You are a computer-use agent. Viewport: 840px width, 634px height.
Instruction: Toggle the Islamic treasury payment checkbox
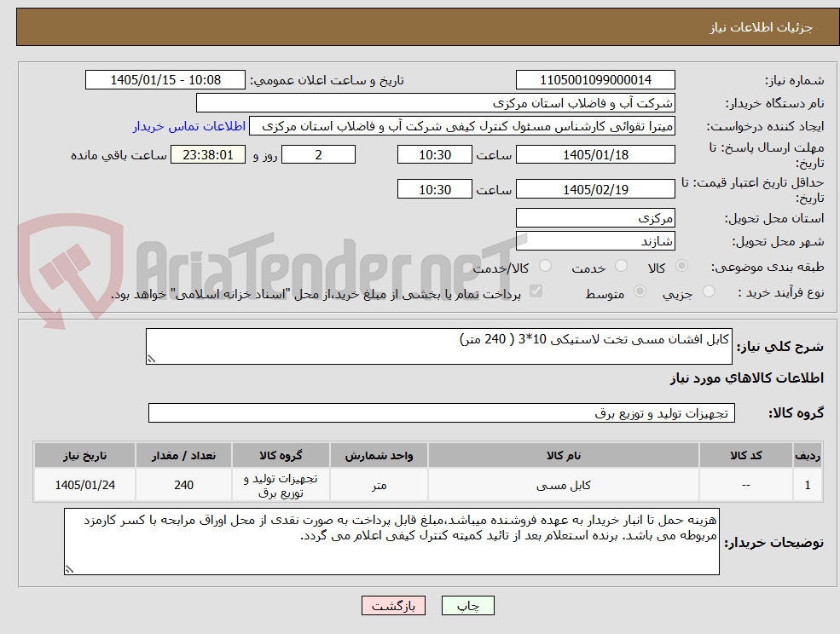[536, 291]
